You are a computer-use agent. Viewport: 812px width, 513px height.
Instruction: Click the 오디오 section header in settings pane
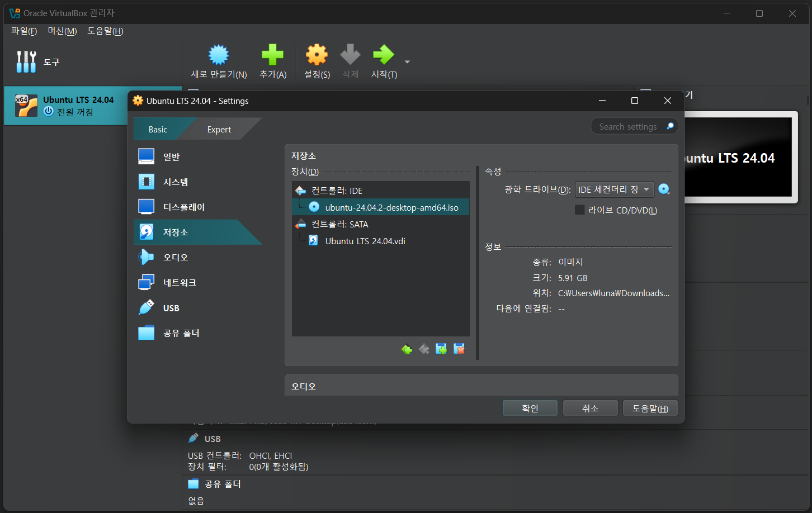click(x=304, y=386)
